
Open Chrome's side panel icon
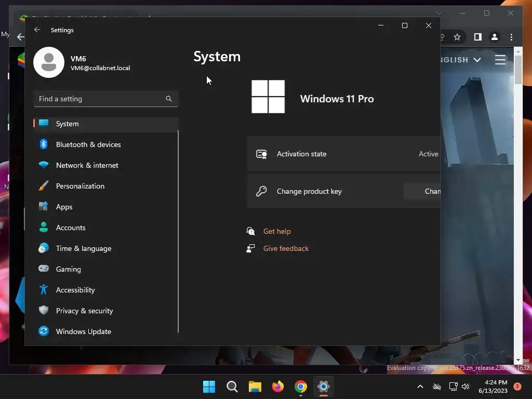click(478, 37)
